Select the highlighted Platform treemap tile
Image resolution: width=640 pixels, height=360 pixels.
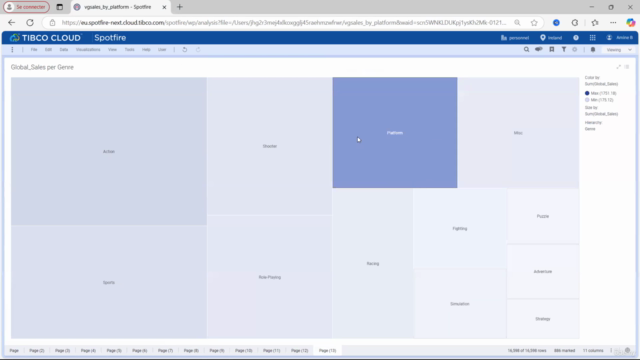tap(395, 133)
